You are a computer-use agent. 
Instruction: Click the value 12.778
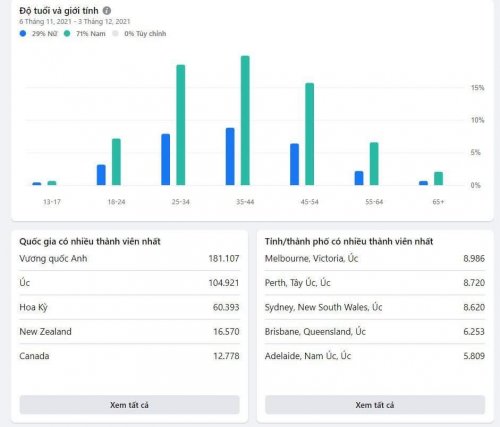226,356
